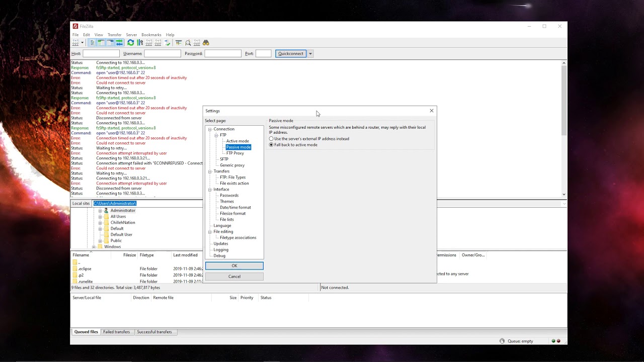Image resolution: width=644 pixels, height=362 pixels.
Task: Click the Cancel current operation icon
Action: [x=149, y=43]
